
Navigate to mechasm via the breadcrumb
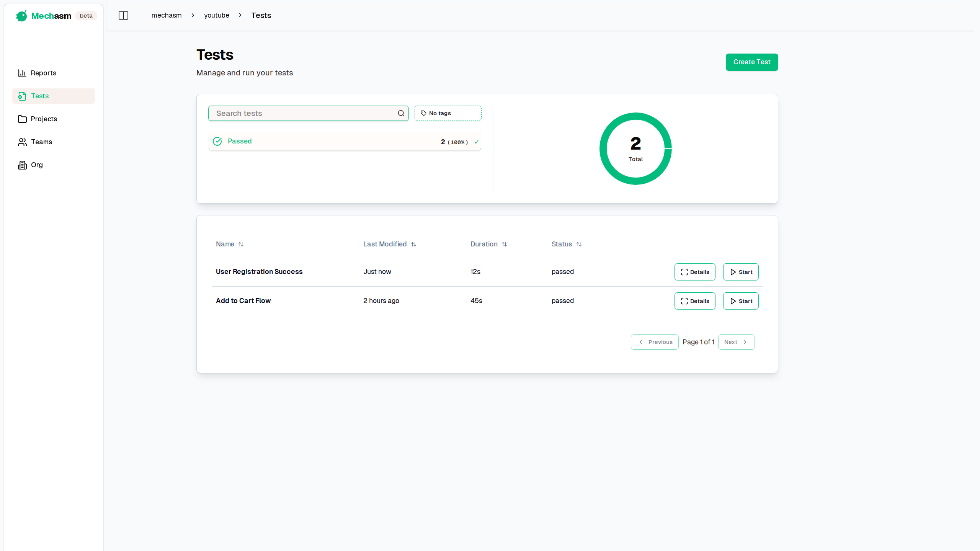click(x=166, y=15)
